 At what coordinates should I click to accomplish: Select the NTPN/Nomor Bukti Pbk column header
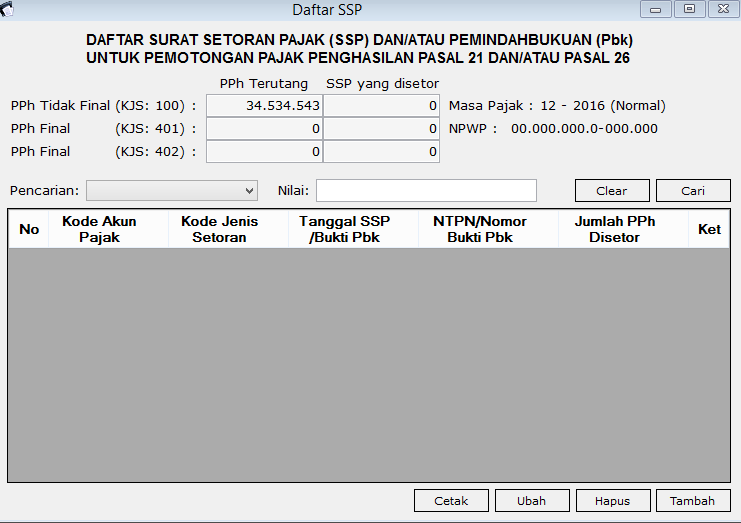[x=489, y=229]
